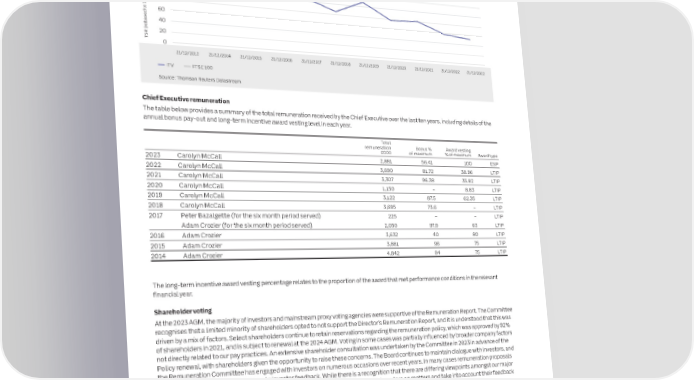Click the Shareholder voting heading
This screenshot has height=380, width=694.
click(183, 311)
